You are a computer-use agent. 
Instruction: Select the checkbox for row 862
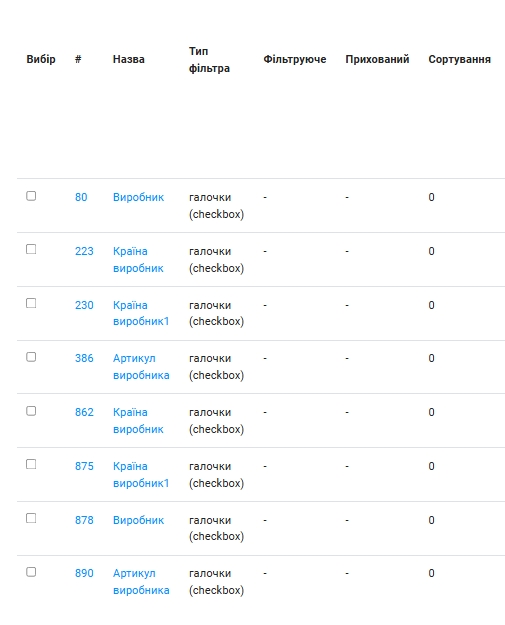[x=31, y=411]
